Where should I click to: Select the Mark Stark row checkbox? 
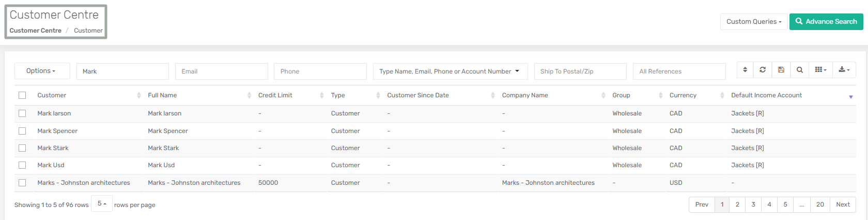pyautogui.click(x=22, y=148)
